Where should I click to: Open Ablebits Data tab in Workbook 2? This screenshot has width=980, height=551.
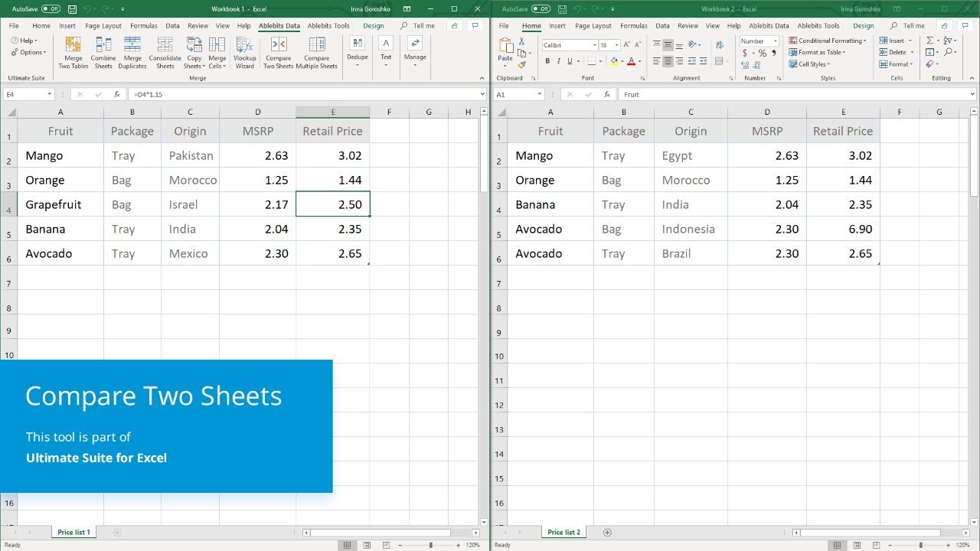click(x=769, y=25)
